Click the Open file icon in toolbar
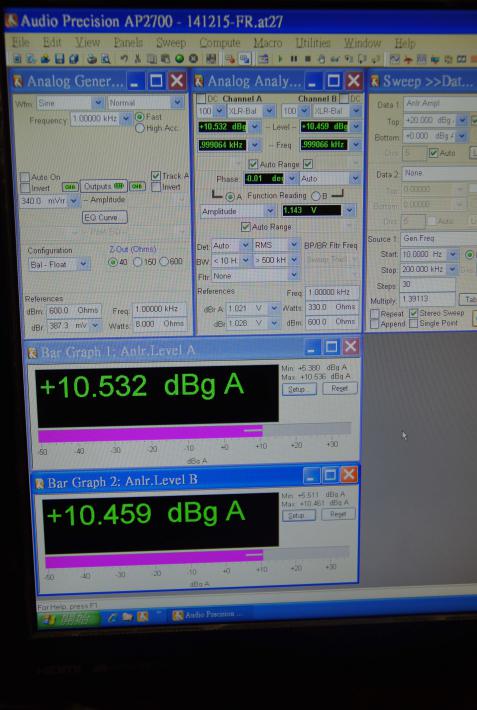Screen dimensions: 477x710 pyautogui.click(x=45, y=59)
